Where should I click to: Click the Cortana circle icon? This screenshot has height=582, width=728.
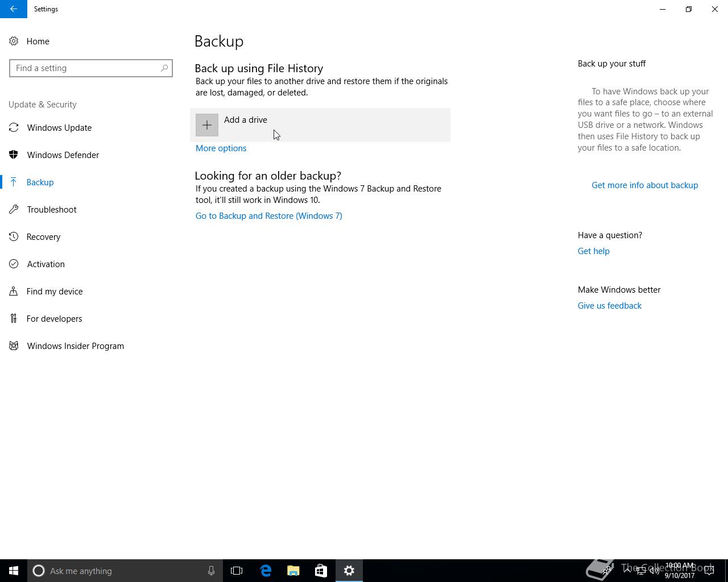pyautogui.click(x=39, y=571)
